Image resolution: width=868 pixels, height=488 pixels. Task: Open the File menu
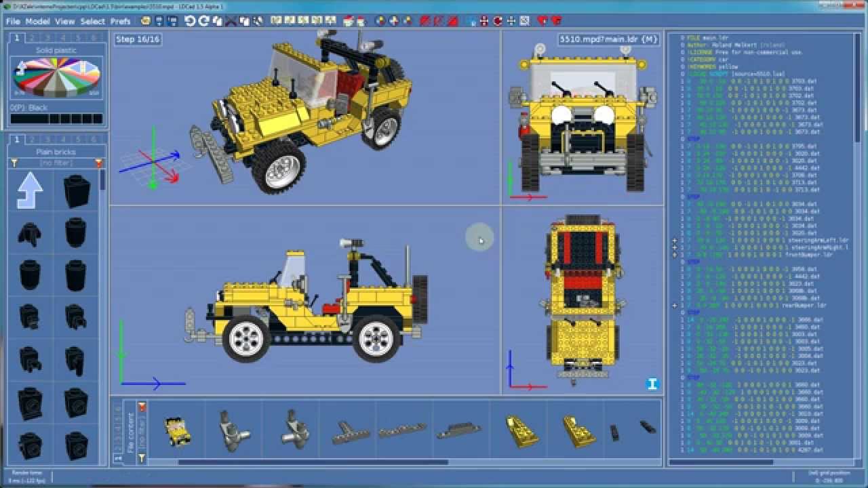(x=13, y=21)
